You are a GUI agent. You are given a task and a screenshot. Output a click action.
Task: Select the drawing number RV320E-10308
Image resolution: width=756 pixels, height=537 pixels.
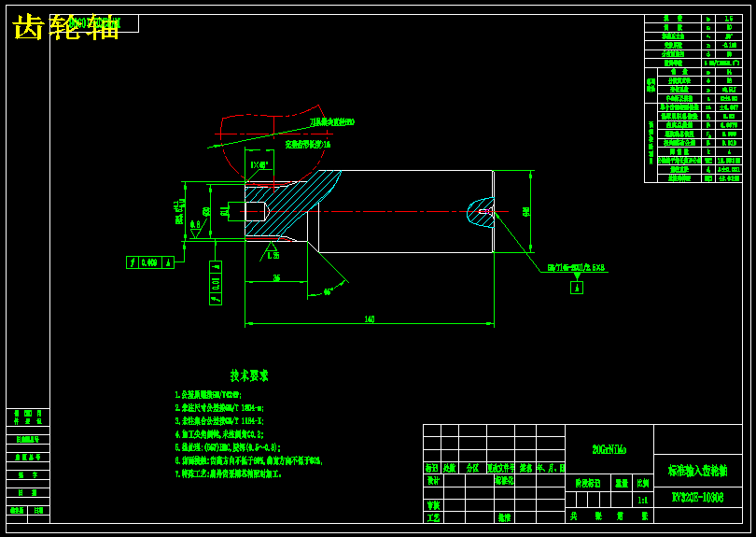pyautogui.click(x=697, y=498)
